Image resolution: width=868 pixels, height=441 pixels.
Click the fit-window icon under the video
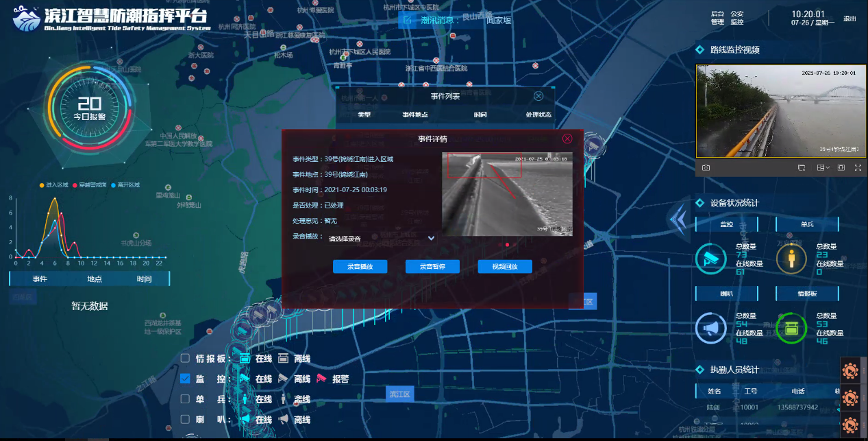(841, 167)
